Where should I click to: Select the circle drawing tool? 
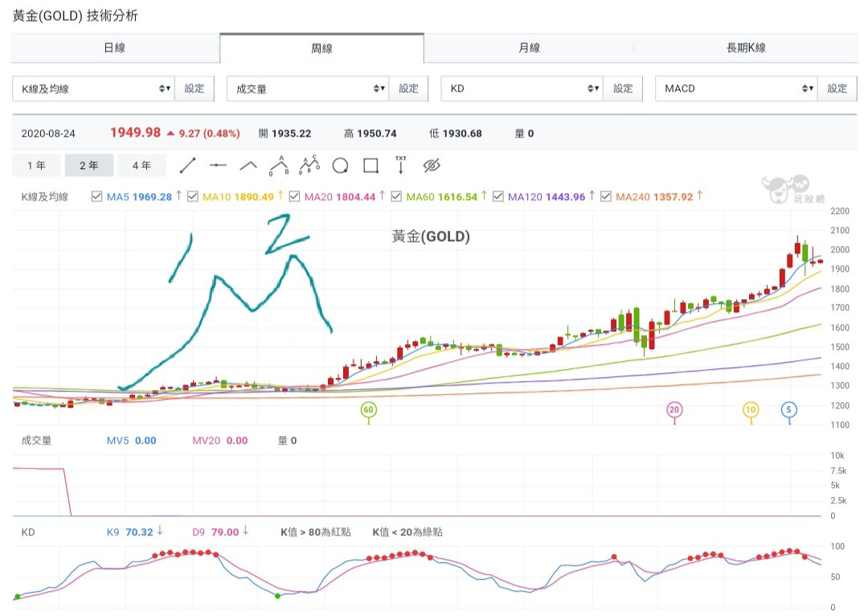click(x=340, y=166)
